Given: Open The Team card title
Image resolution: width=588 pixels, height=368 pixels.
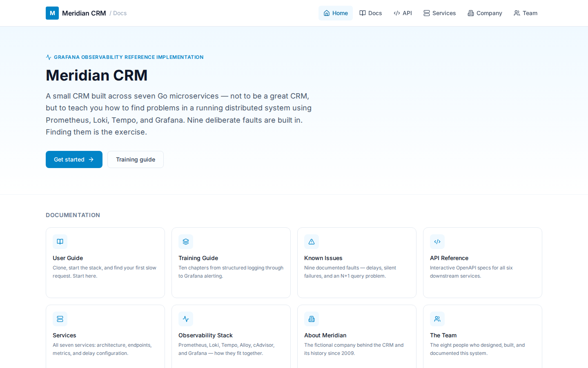Looking at the screenshot, I should coord(443,335).
